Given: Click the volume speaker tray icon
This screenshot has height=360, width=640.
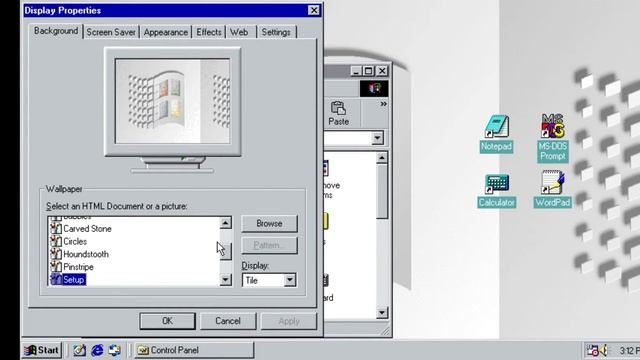Looking at the screenshot, I should tap(604, 350).
